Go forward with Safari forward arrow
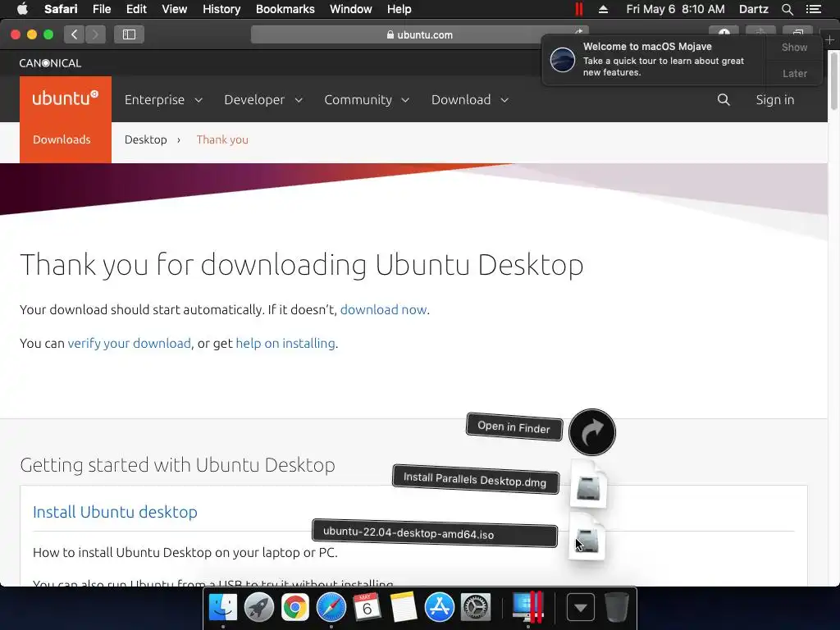 pos(95,34)
